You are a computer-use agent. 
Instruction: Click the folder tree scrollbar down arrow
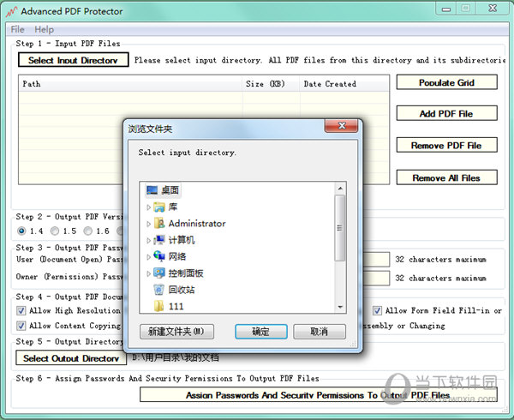coord(340,307)
